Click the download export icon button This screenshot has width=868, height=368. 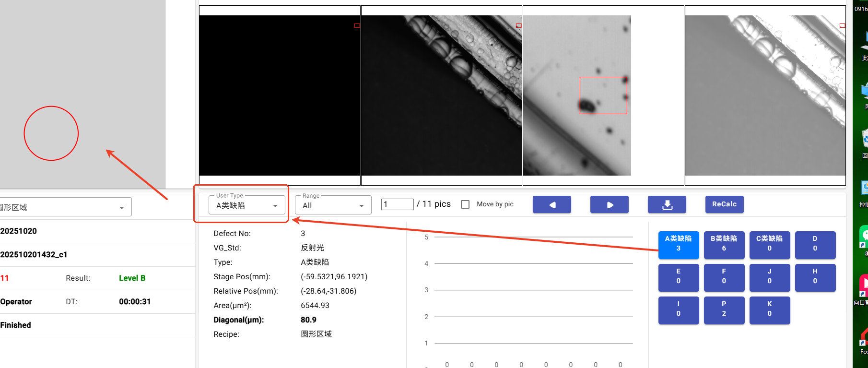[667, 204]
